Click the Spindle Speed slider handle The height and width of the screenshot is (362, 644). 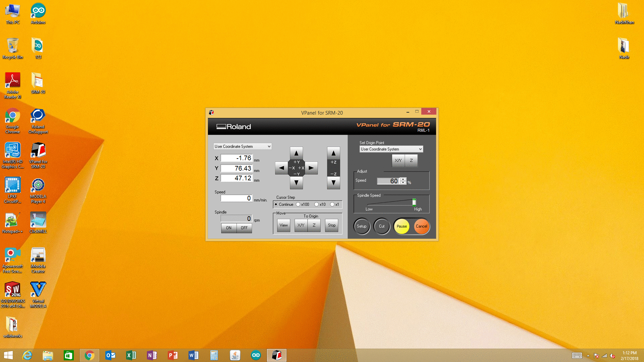414,202
